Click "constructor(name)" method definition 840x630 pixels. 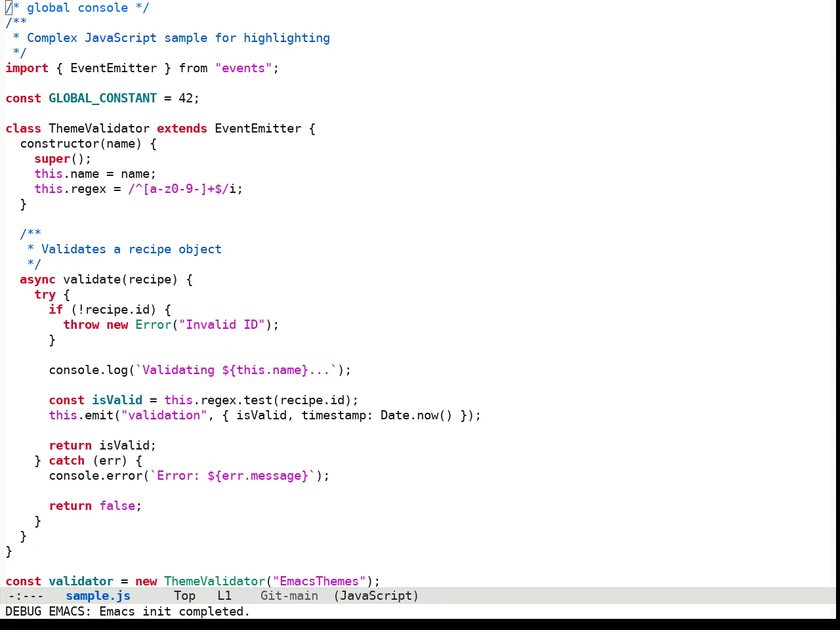(81, 144)
